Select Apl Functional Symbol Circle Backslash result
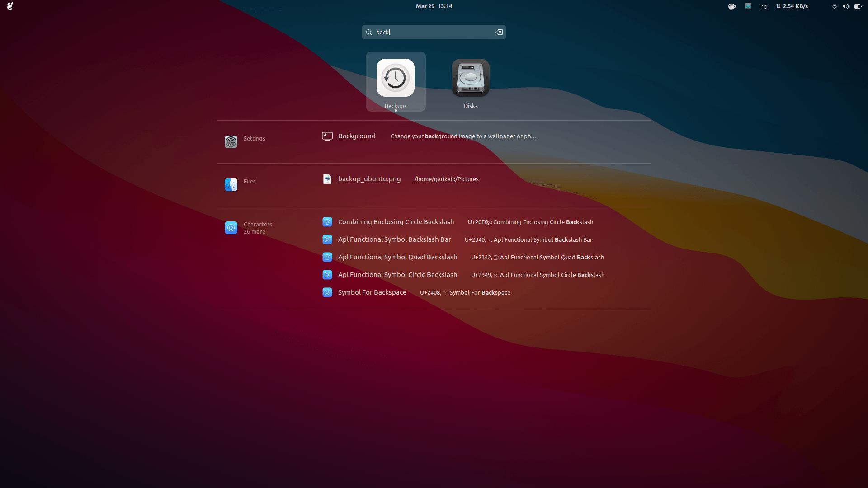The width and height of the screenshot is (868, 488). [398, 275]
